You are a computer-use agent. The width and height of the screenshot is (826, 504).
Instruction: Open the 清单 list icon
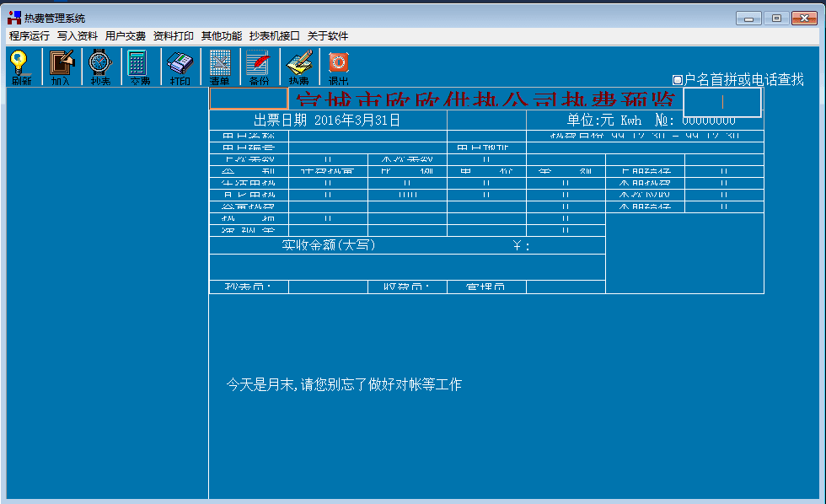[x=219, y=67]
